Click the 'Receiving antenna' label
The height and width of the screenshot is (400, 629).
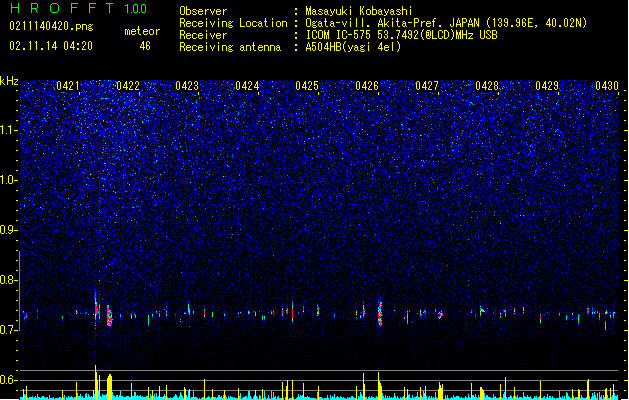pos(230,47)
